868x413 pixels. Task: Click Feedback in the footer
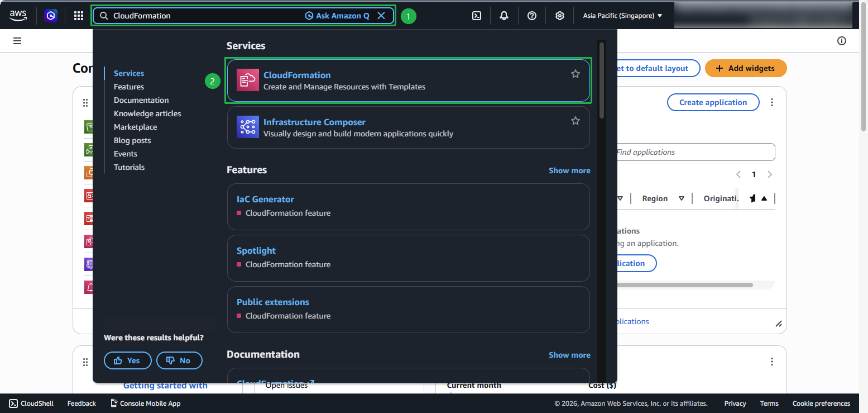pyautogui.click(x=81, y=403)
